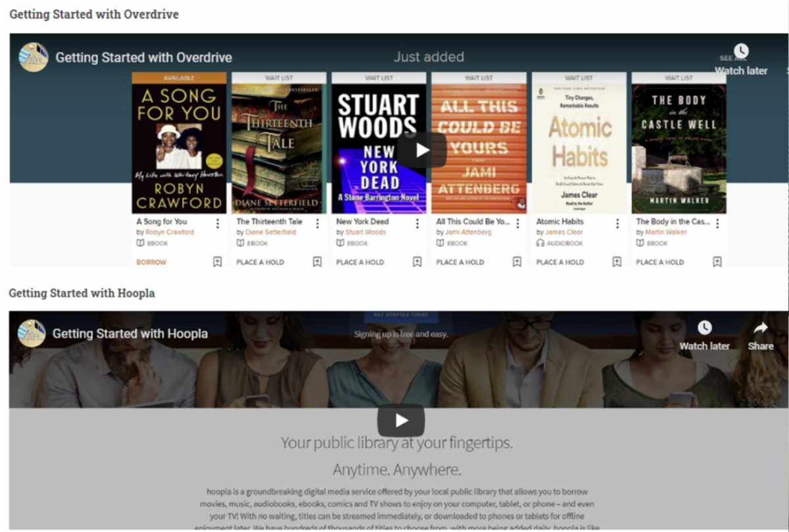This screenshot has height=532, width=789.
Task: Click BORROW under A Song for You
Action: (x=151, y=262)
